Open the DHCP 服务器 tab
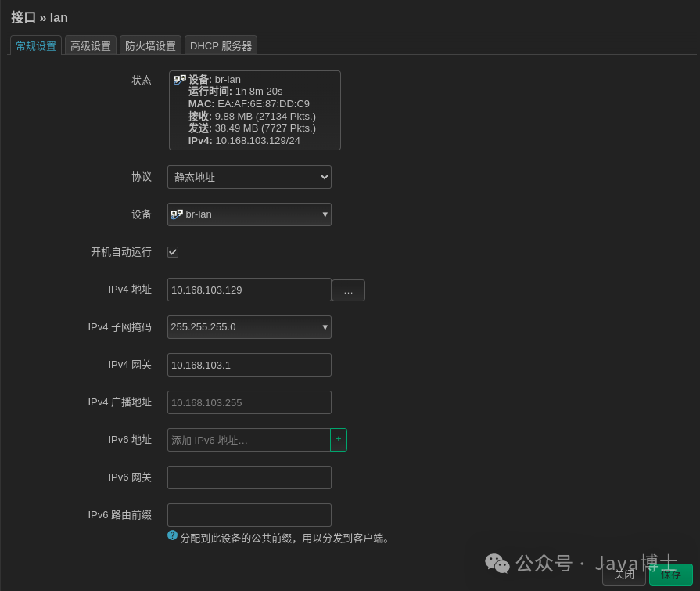The image size is (700, 591). 221,46
